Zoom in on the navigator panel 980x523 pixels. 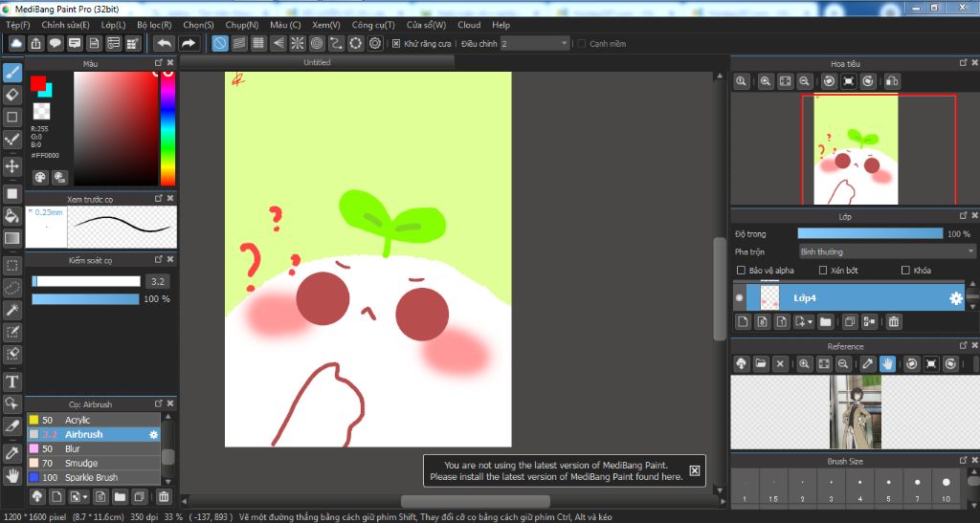(x=766, y=81)
